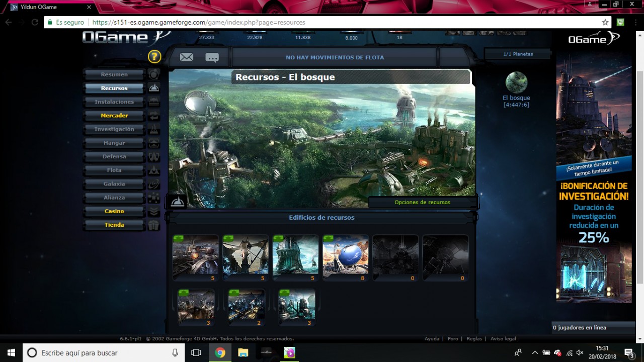The height and width of the screenshot is (362, 644).
Task: Click the resource settings icon beside Recursos
Action: point(154,88)
